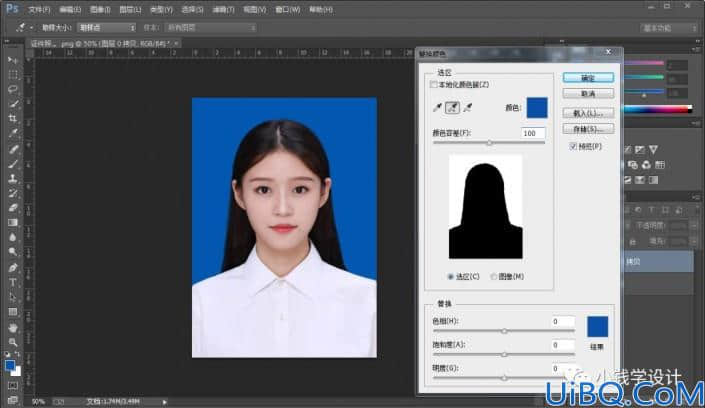
Task: Pick the Subtract from Sample eyedropper
Action: 468,108
